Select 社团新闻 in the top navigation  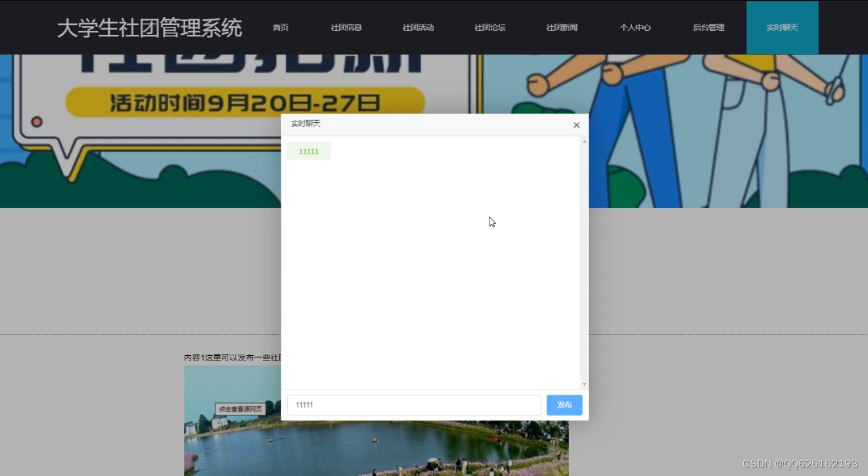(562, 28)
